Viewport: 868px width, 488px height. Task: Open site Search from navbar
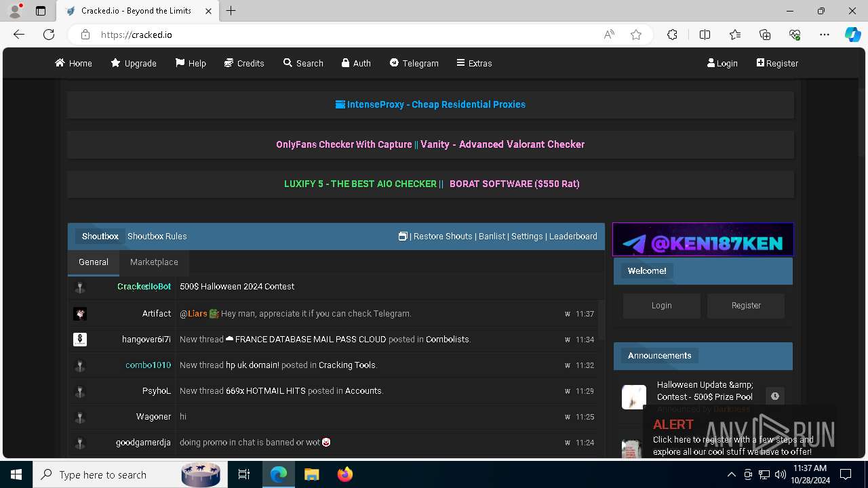tap(303, 63)
